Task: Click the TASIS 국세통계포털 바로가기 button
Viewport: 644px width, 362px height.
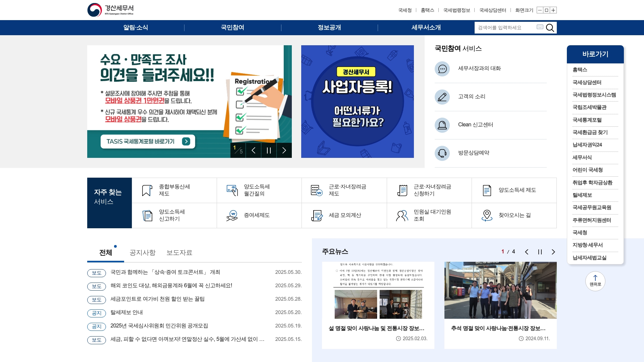Action: pos(148,141)
